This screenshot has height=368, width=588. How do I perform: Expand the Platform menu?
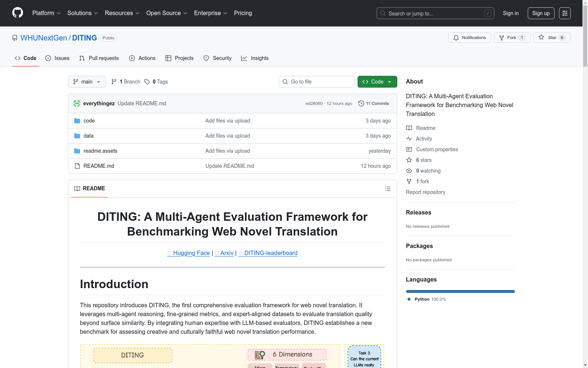pos(47,13)
